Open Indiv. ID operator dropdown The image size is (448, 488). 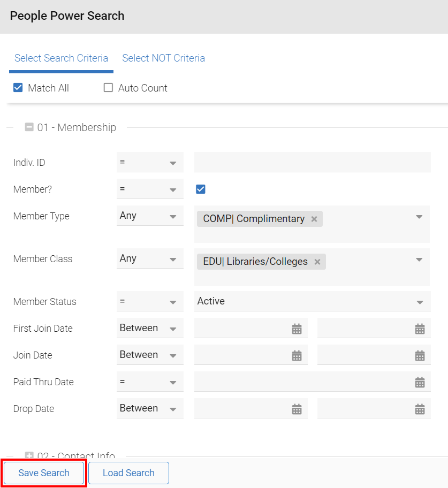tap(150, 162)
